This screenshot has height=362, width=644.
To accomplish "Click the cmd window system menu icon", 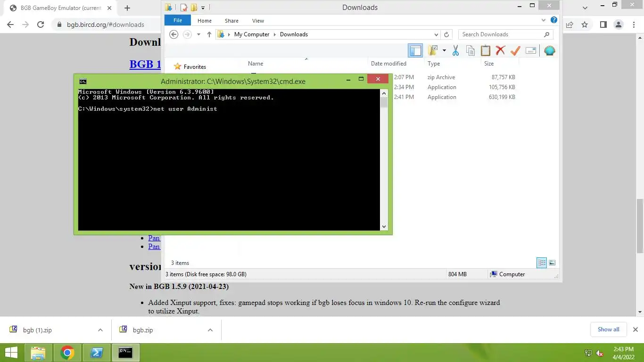I will point(83,82).
